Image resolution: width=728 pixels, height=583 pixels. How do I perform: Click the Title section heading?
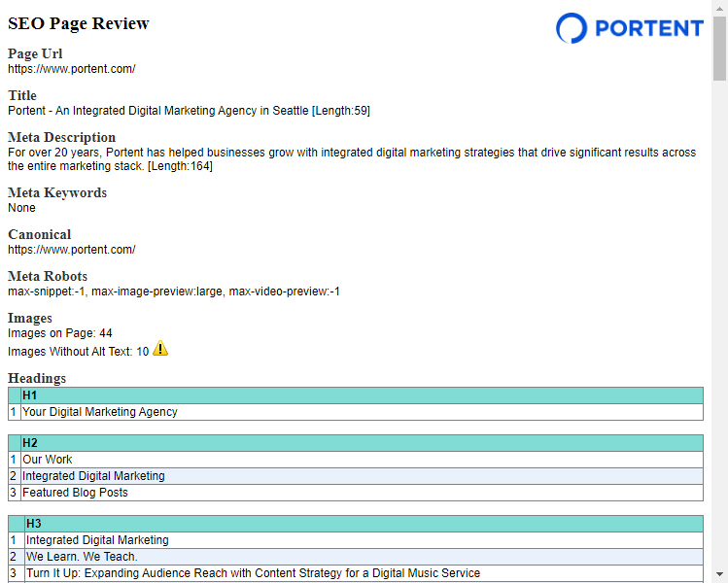[x=21, y=95]
